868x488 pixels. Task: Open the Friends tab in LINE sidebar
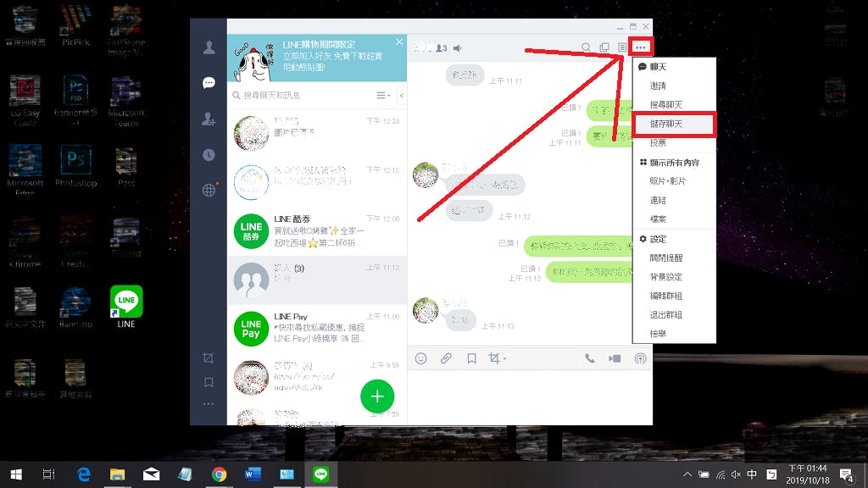click(x=209, y=47)
